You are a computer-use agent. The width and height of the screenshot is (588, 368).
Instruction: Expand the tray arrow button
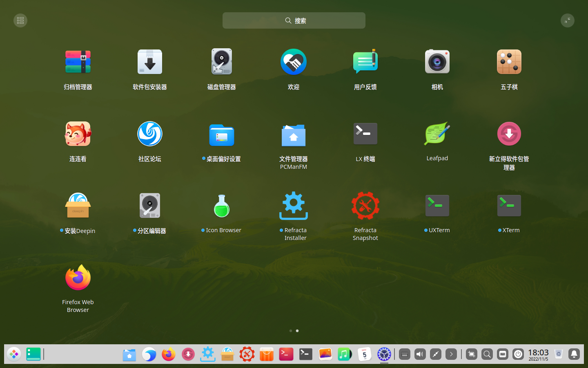click(x=451, y=354)
